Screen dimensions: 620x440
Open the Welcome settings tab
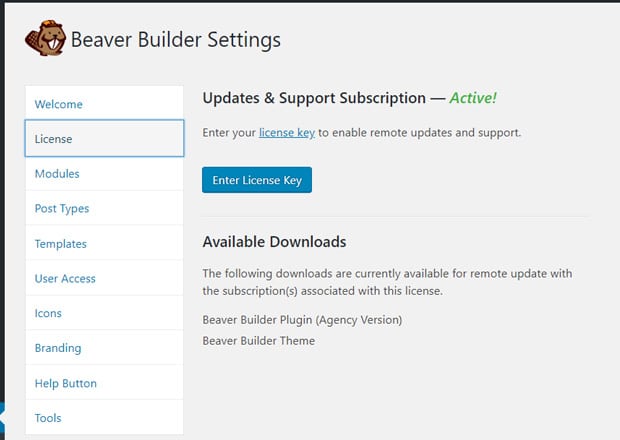[104, 104]
